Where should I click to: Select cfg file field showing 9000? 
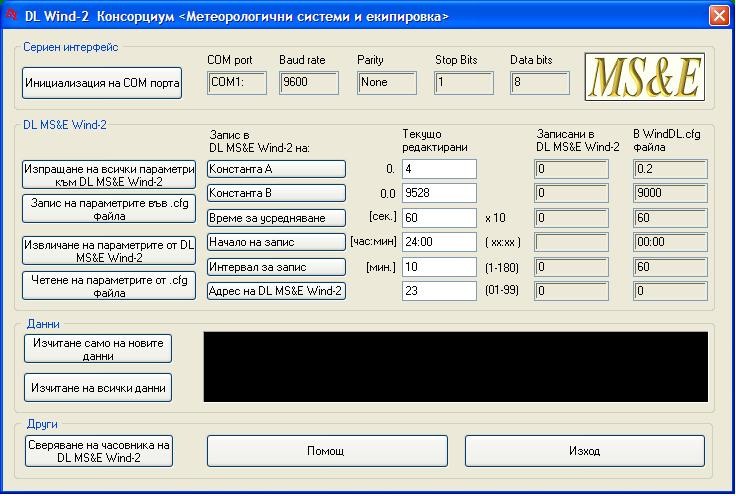(x=670, y=193)
